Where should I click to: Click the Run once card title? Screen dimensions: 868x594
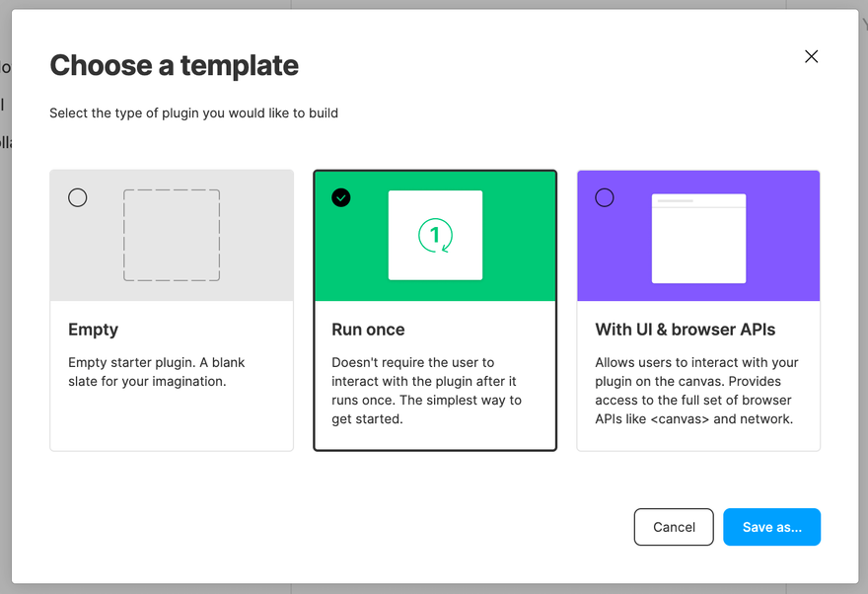(x=368, y=330)
